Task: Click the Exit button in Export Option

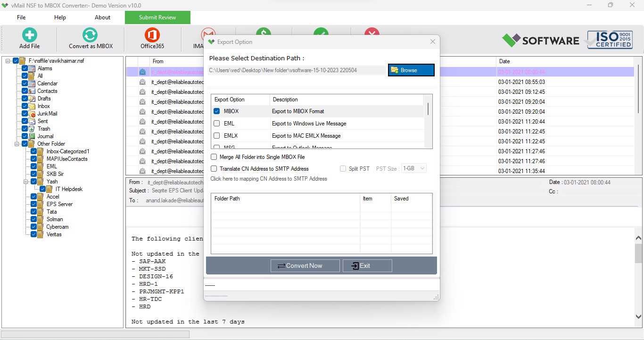Action: click(367, 265)
